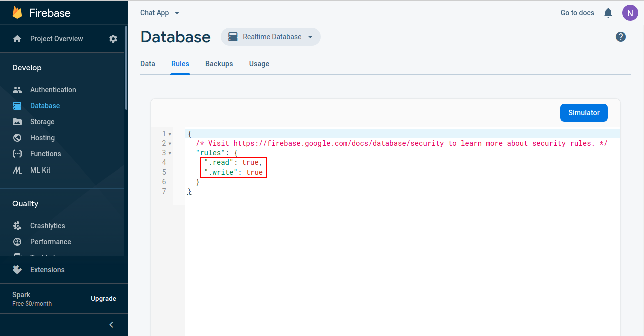Open the Chat App project dropdown

(x=159, y=13)
